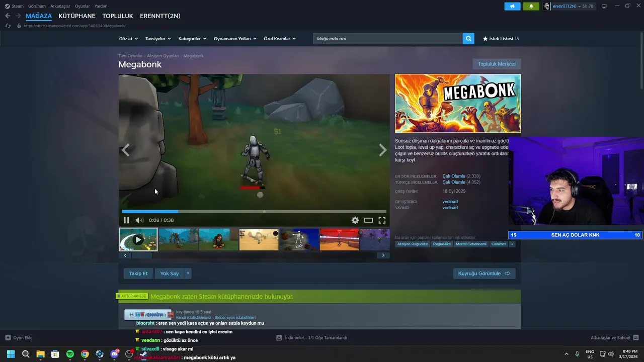The height and width of the screenshot is (362, 644).
Task: Switch to the MAĞAZA tab
Action: point(39,16)
